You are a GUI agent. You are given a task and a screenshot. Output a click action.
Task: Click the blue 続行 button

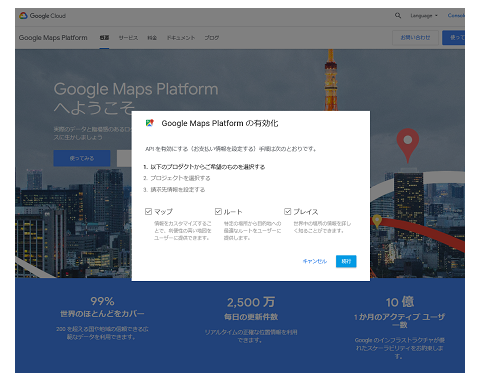click(346, 261)
